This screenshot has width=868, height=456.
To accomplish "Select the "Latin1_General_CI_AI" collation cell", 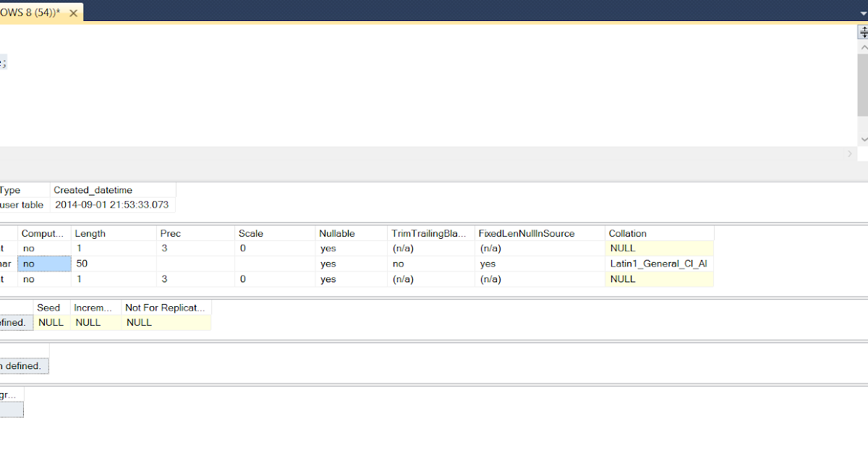I will (658, 263).
